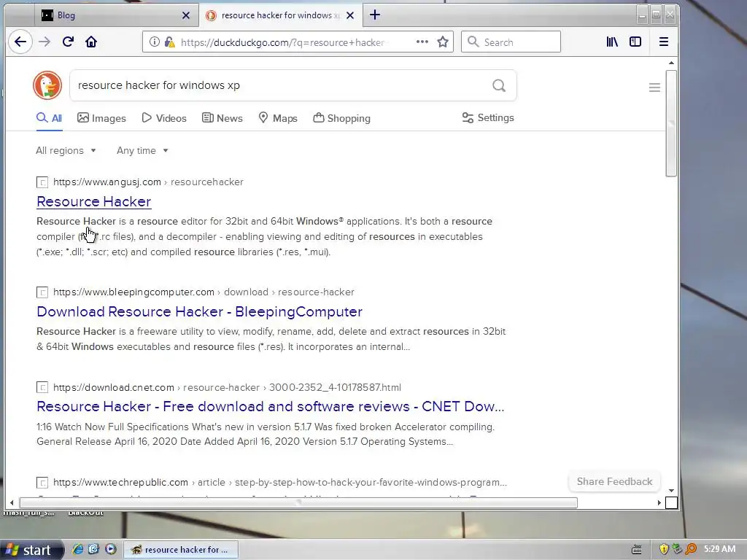Click the horizontal scrollbar thumb
The image size is (747, 560).
coord(298,502)
